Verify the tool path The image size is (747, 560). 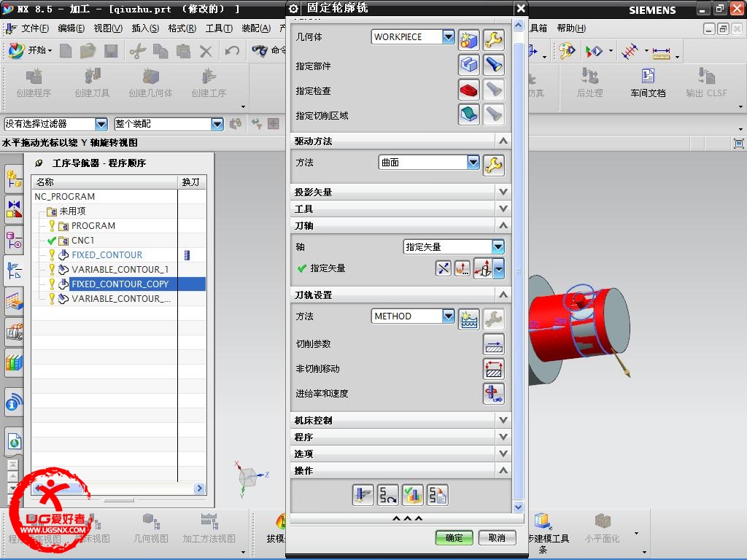pos(413,495)
